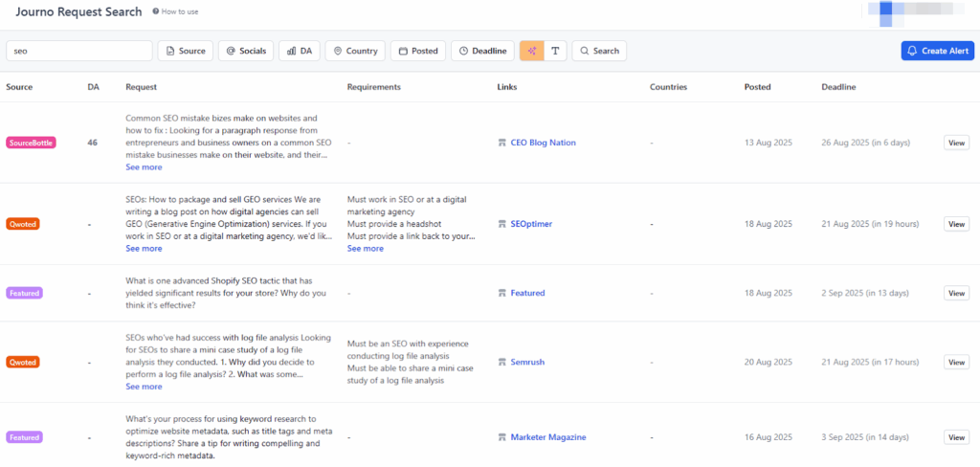The image size is (980, 467).
Task: Toggle the AI sparkle search mode
Action: click(531, 51)
